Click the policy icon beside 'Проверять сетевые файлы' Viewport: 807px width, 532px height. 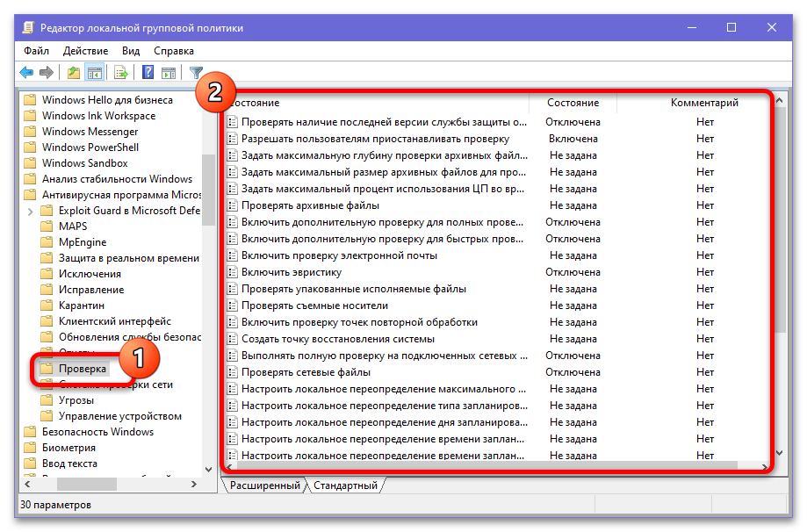click(233, 372)
